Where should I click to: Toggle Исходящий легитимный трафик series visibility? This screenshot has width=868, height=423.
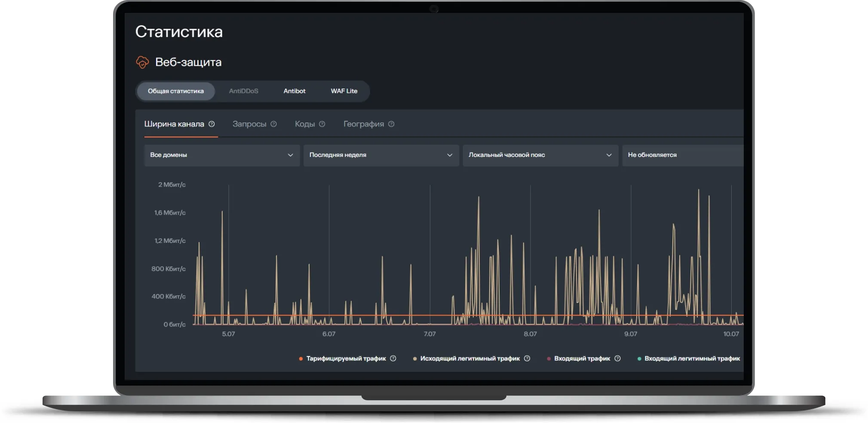point(469,359)
